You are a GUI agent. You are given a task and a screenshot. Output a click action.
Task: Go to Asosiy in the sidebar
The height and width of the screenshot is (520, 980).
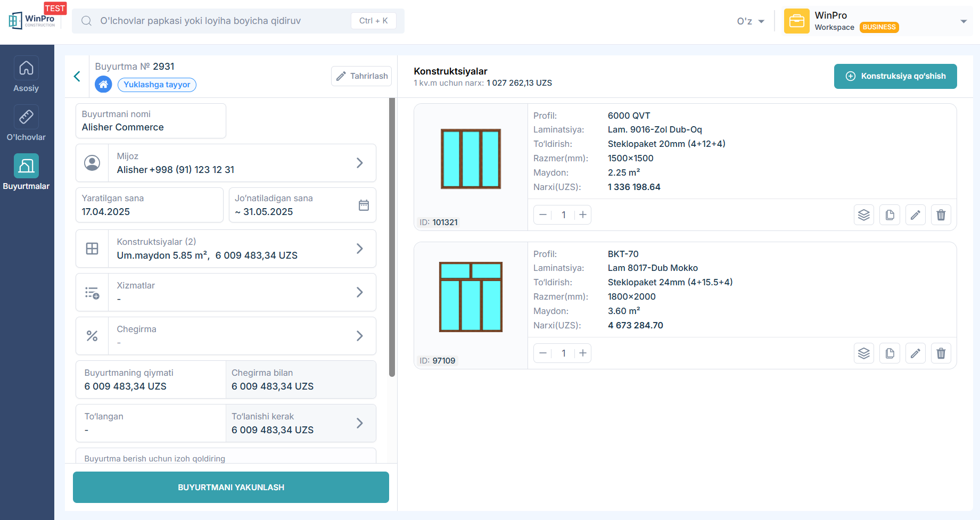26,75
